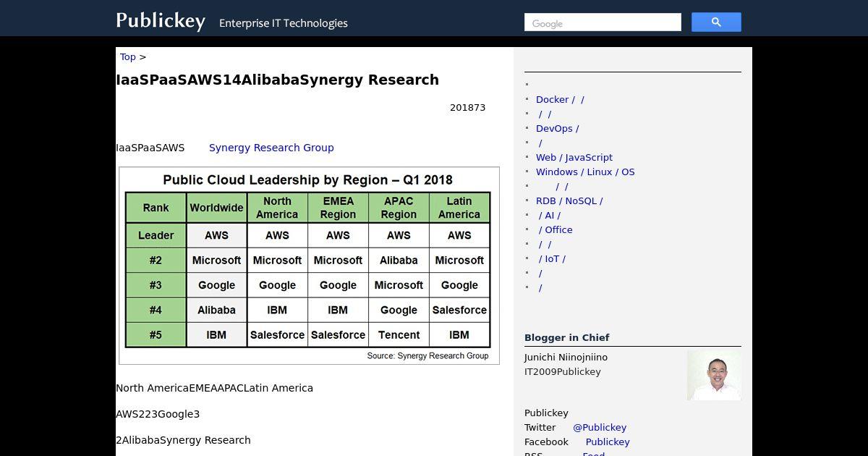This screenshot has height=456, width=868.
Task: Open the Synergy Research Group link
Action: click(x=271, y=148)
